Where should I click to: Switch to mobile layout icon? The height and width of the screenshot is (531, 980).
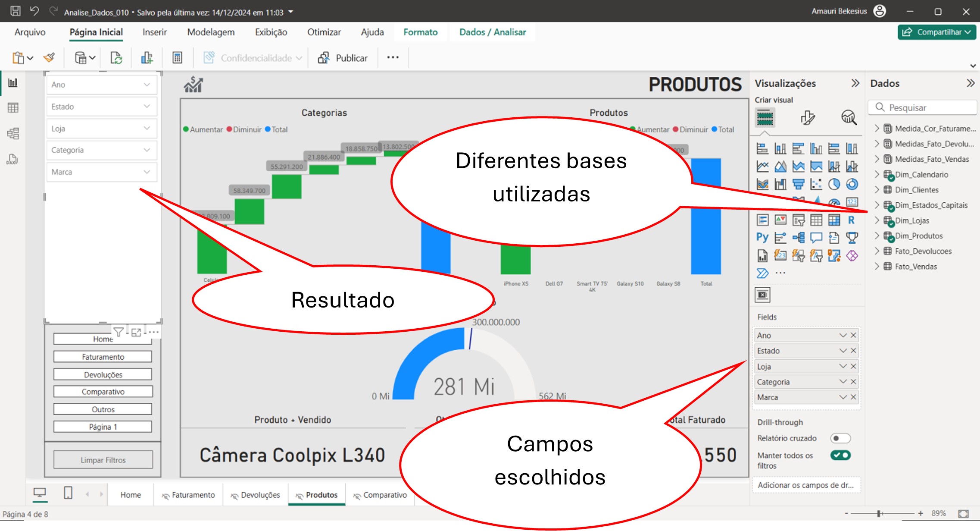point(68,493)
